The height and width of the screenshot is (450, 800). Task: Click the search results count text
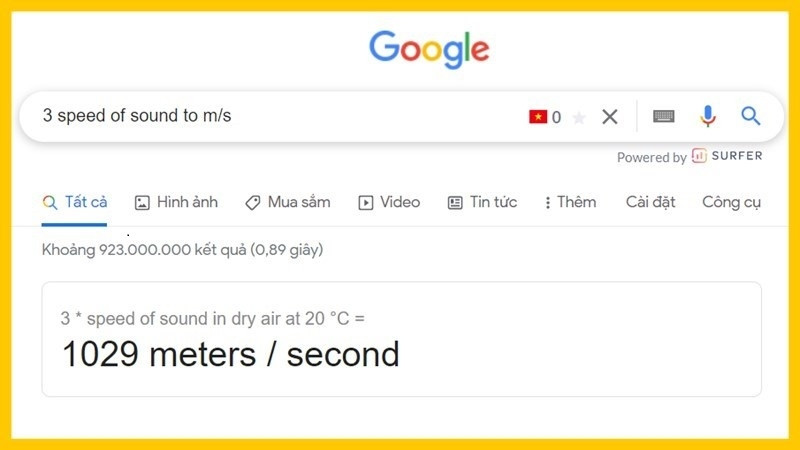point(182,249)
